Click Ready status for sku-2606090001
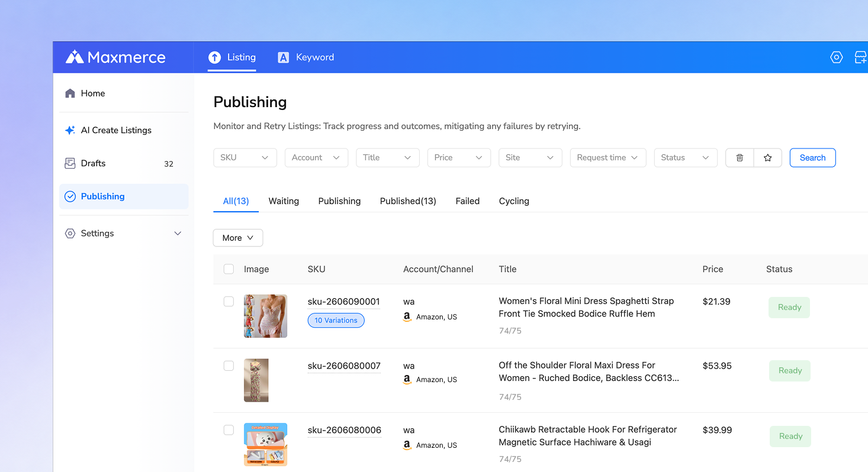Screen dimensions: 868x472 click(x=789, y=308)
